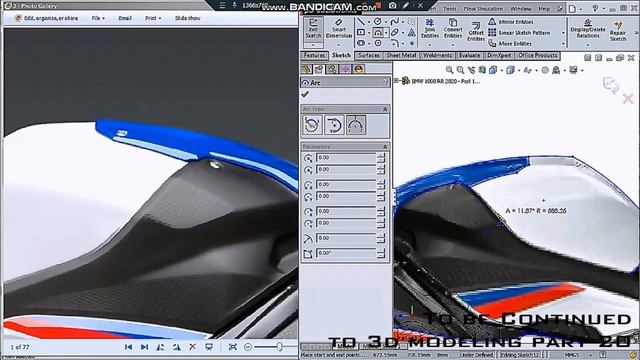
Task: Open dropdown under Exit Sketch
Action: (313, 44)
